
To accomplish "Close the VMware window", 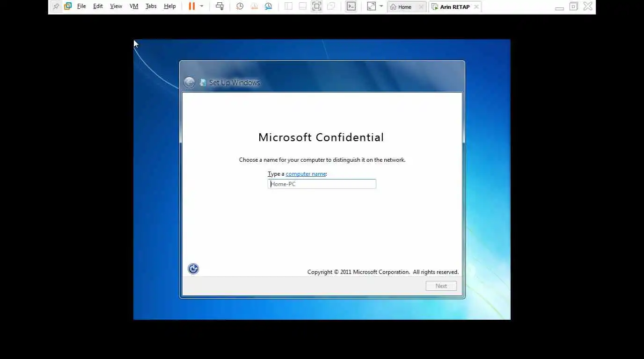I will click(x=588, y=7).
